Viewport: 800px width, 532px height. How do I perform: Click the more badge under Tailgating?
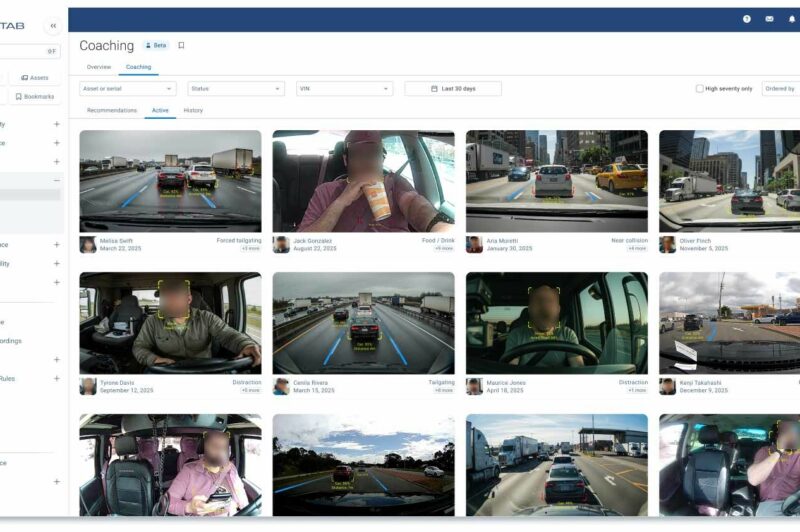(x=444, y=390)
